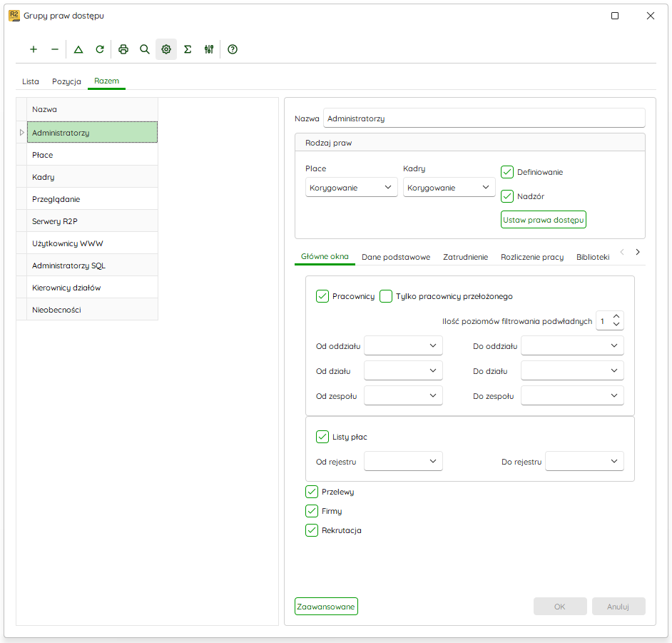This screenshot has height=643, width=672.
Task: Click the Nazwa input field
Action: [484, 118]
